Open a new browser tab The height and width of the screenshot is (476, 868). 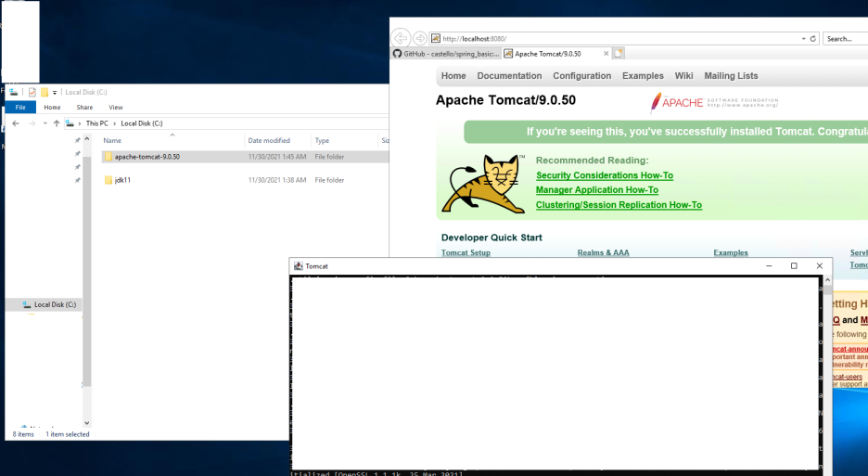point(619,54)
